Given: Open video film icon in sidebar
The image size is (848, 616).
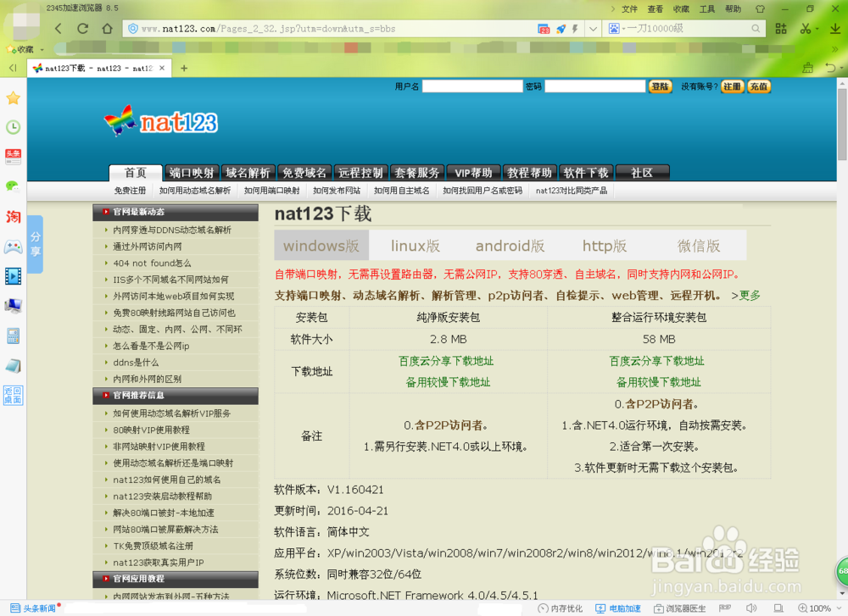Looking at the screenshot, I should (13, 276).
